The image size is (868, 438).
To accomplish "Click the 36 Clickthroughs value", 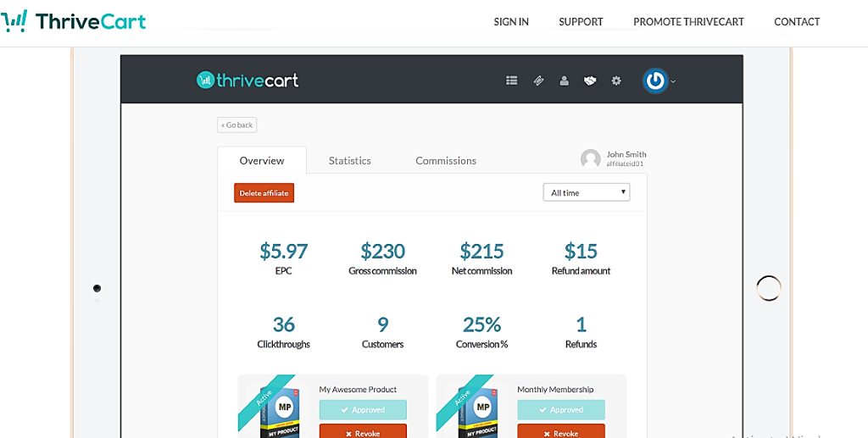I will (x=283, y=324).
